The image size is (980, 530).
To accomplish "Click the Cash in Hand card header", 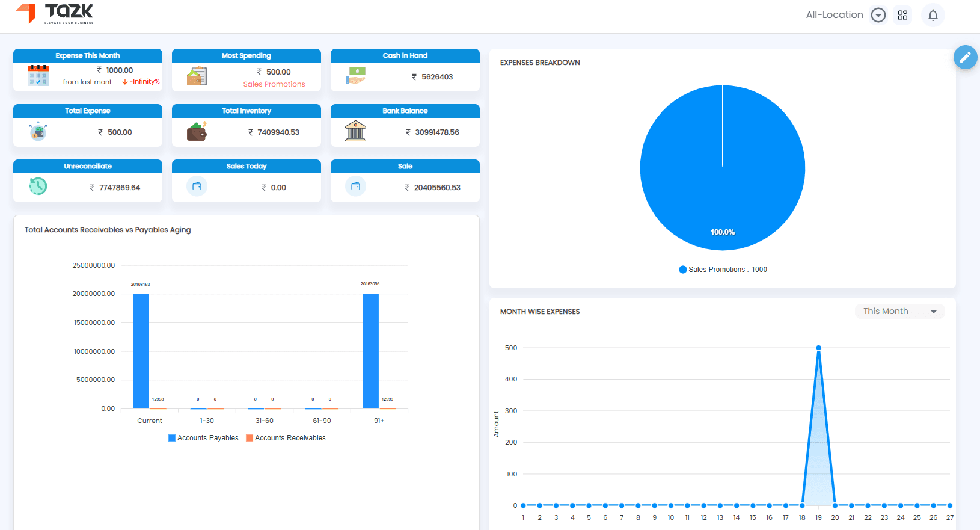I will 405,55.
